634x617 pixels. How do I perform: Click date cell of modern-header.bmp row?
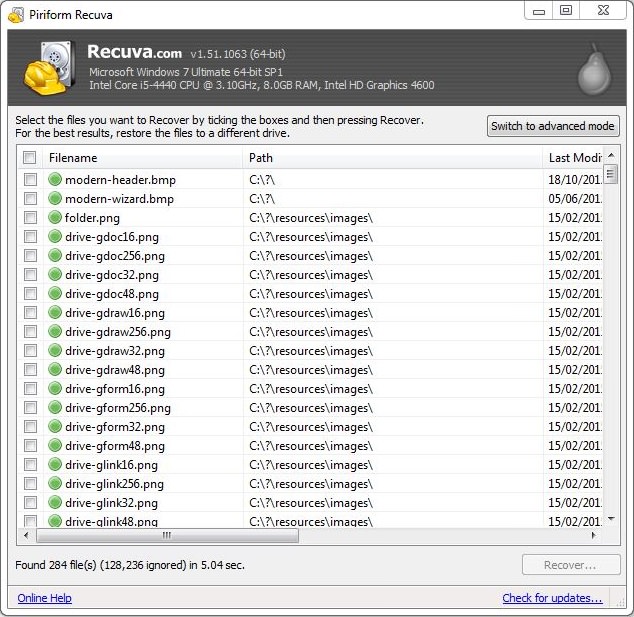(x=573, y=179)
